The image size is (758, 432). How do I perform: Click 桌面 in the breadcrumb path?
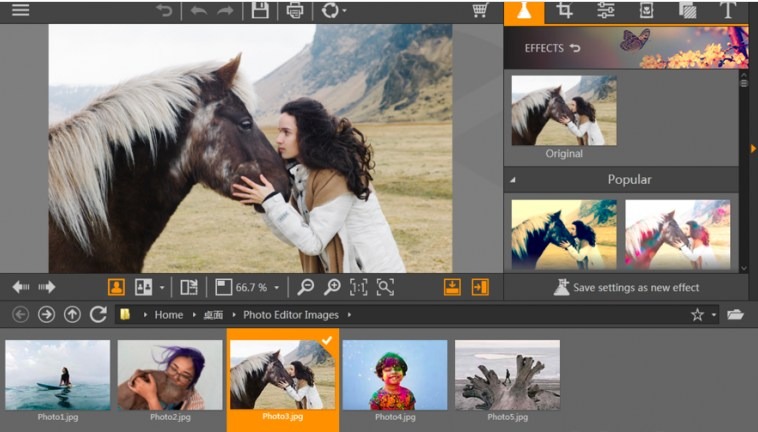click(x=213, y=315)
